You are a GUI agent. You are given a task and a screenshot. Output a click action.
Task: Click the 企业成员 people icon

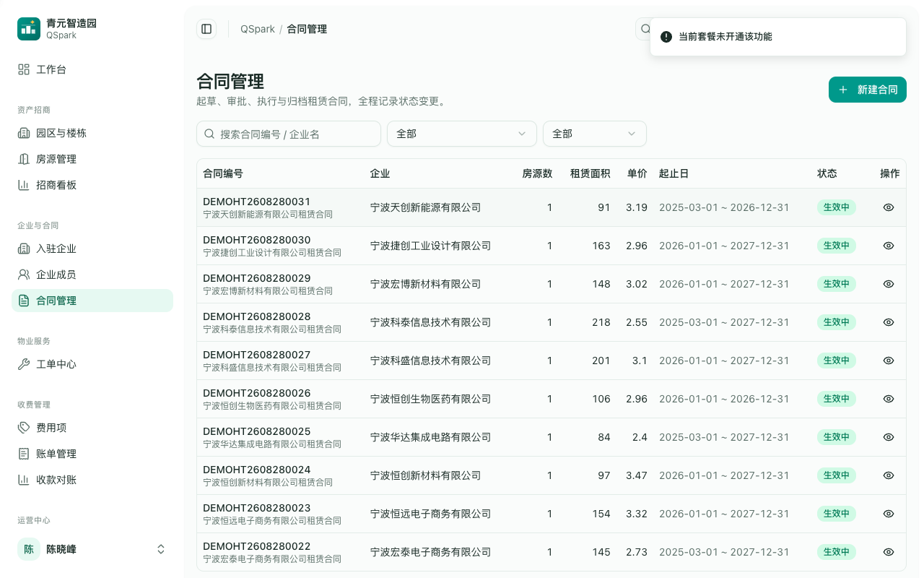click(x=24, y=275)
